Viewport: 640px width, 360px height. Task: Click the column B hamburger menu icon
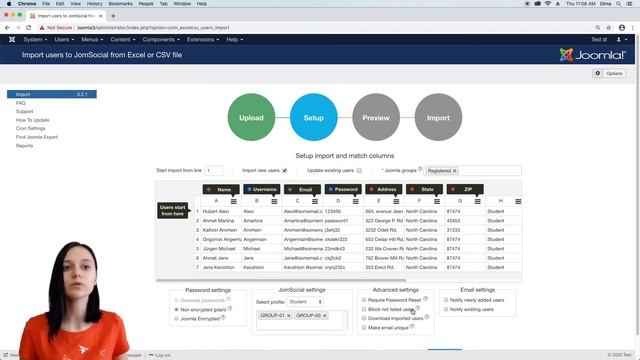[x=274, y=201]
